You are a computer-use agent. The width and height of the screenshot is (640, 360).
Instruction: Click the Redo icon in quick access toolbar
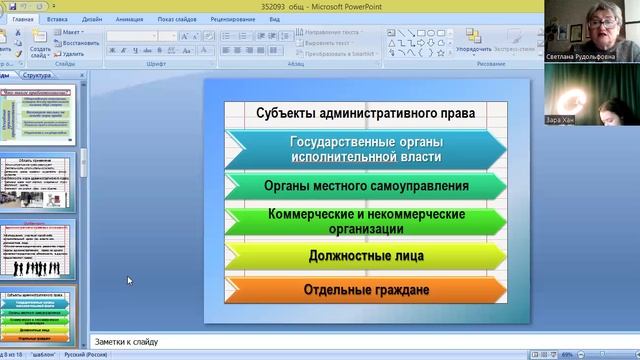point(39,7)
